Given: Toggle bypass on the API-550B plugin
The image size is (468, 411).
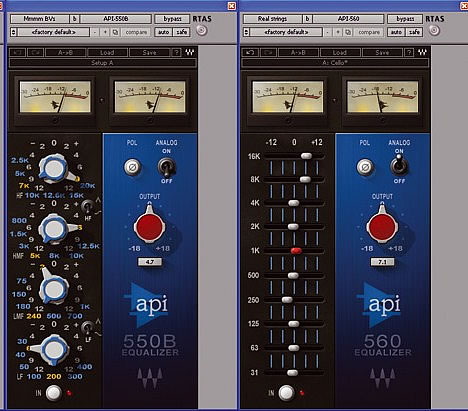Looking at the screenshot, I should click(x=172, y=19).
